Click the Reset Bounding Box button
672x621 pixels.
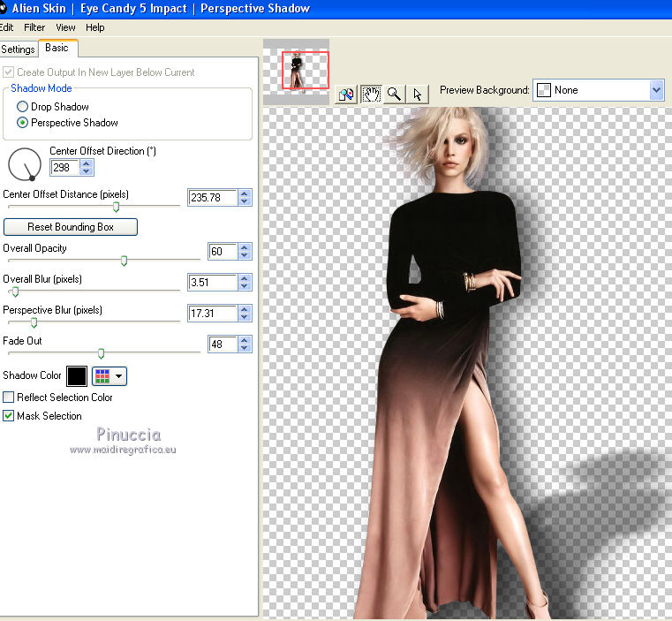point(71,227)
